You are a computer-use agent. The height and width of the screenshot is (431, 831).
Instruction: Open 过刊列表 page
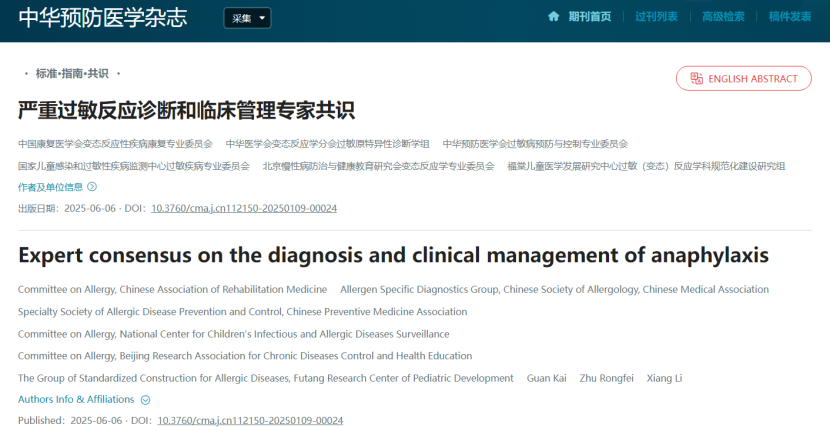[656, 16]
